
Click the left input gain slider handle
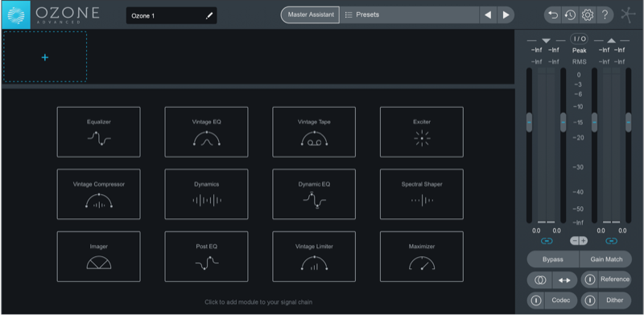point(529,122)
